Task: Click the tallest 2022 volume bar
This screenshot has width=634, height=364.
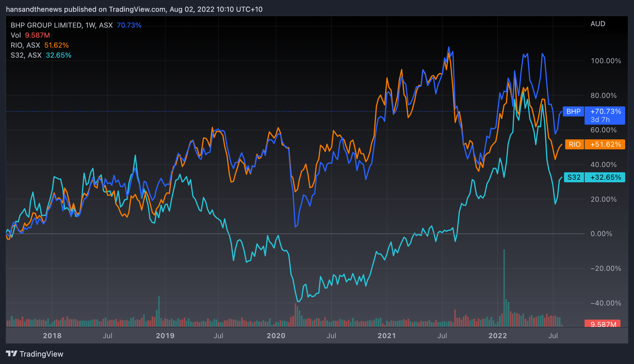Action: tap(504, 288)
